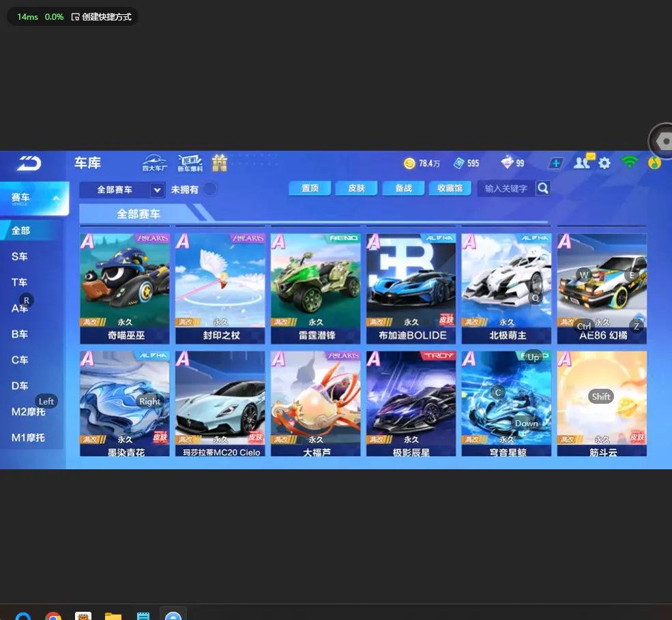Select the 玛莎拉蒂MC20 Cielo car card

[x=220, y=404]
